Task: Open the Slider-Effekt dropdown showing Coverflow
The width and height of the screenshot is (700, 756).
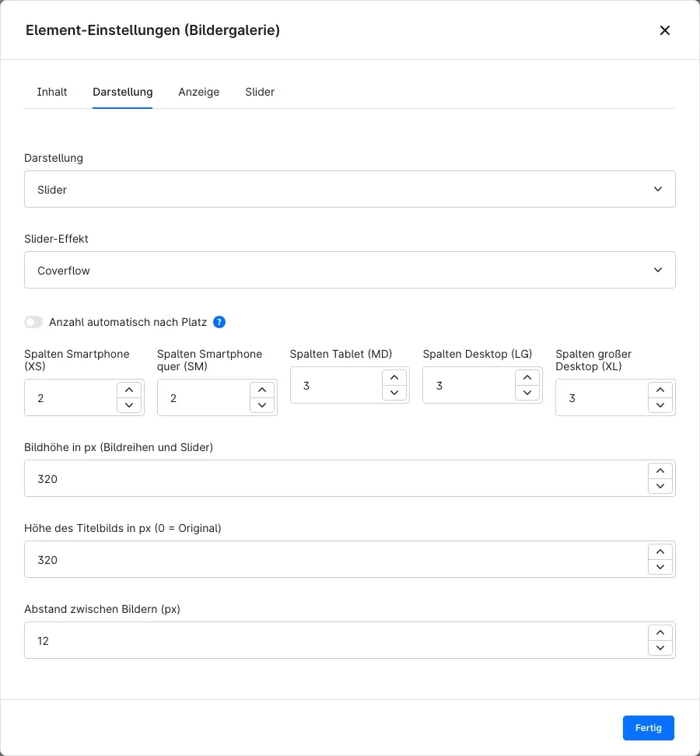Action: coord(349,270)
